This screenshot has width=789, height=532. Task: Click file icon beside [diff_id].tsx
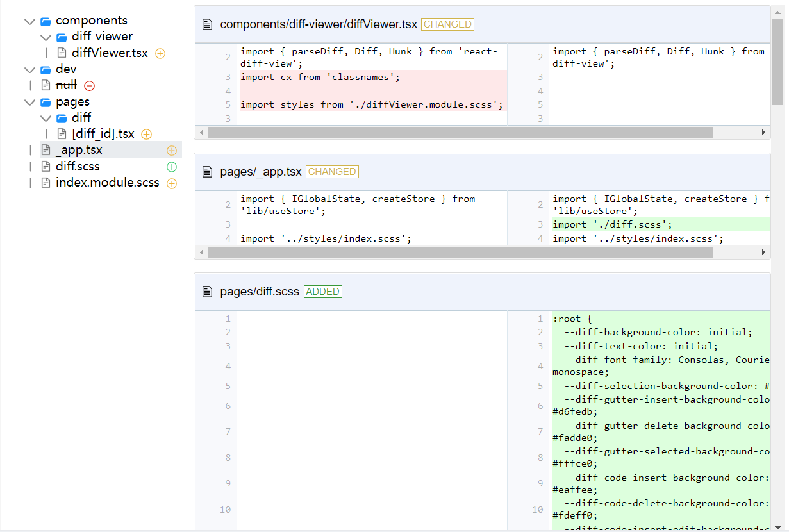pyautogui.click(x=62, y=134)
